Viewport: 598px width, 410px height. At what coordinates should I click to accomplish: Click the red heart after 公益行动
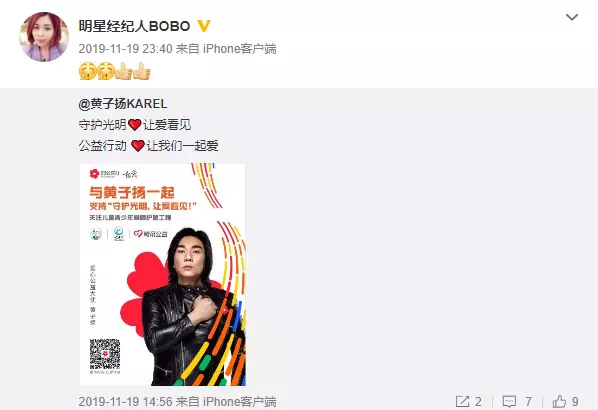pyautogui.click(x=138, y=146)
